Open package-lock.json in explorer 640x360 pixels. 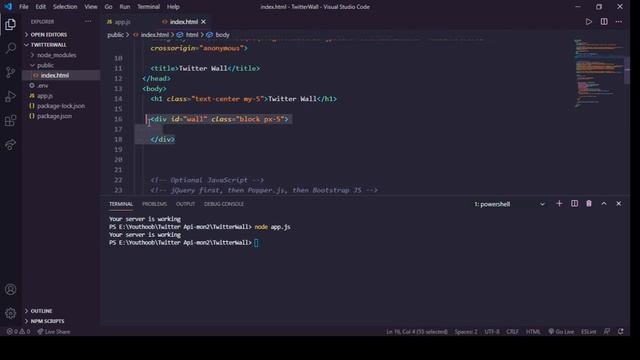tap(61, 106)
